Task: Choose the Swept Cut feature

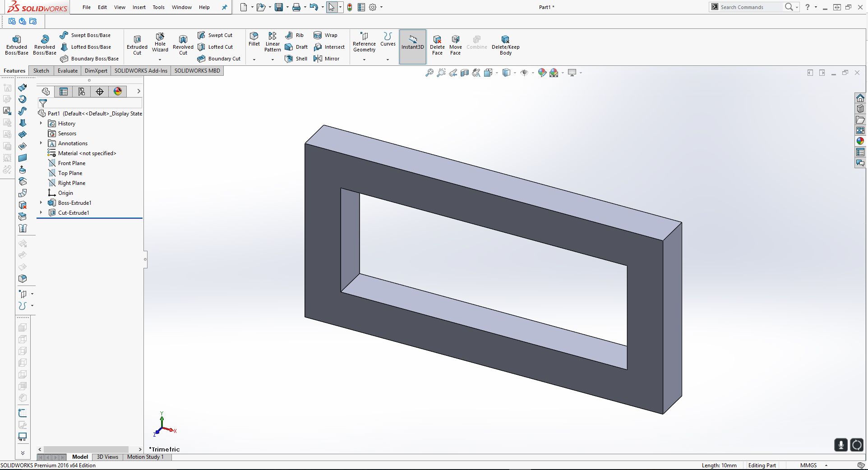Action: 215,35
